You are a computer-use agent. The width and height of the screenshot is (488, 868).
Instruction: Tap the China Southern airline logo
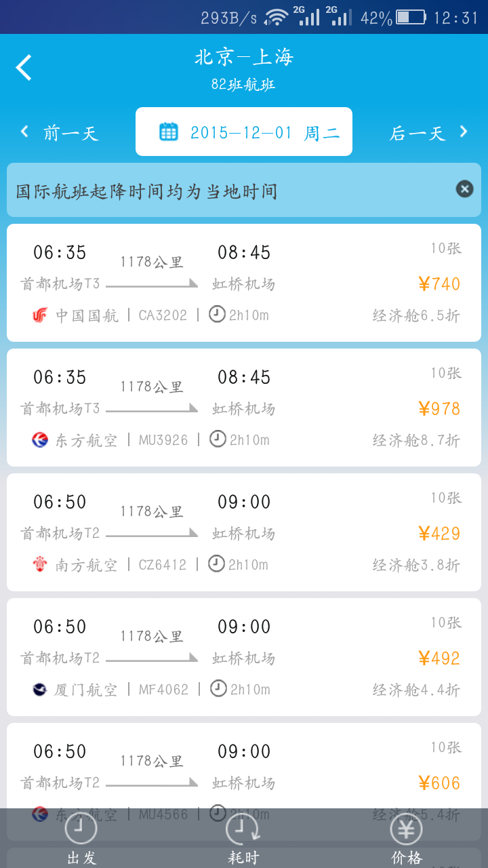coord(40,565)
